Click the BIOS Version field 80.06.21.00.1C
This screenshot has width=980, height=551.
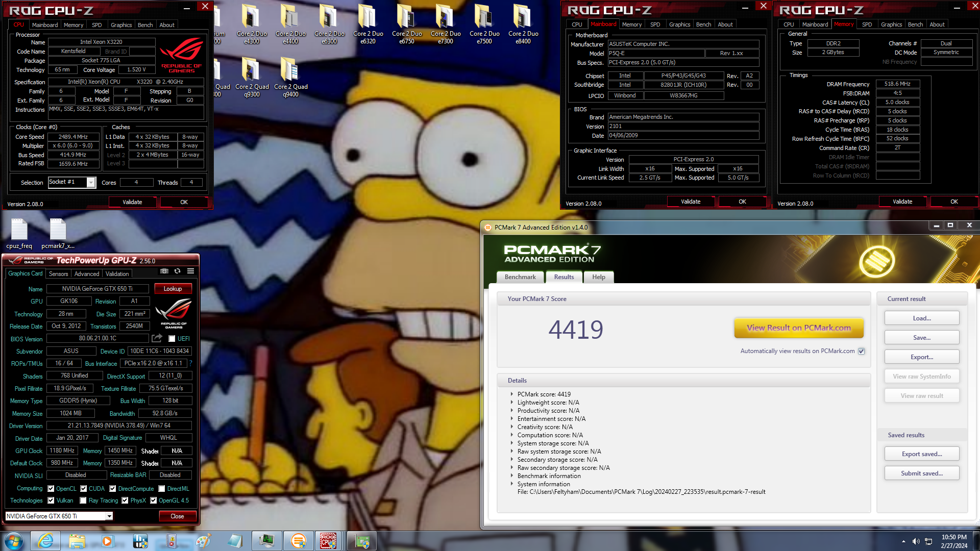click(x=97, y=338)
